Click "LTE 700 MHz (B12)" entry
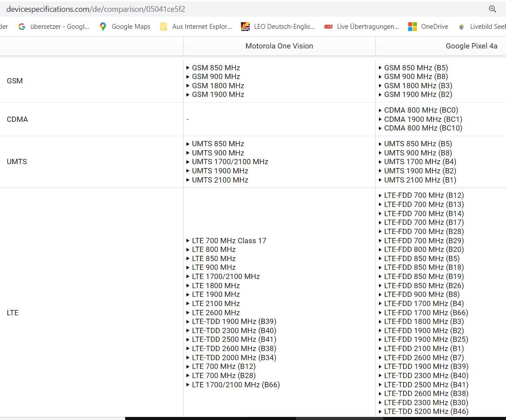Image resolution: width=506 pixels, height=420 pixels. click(224, 366)
